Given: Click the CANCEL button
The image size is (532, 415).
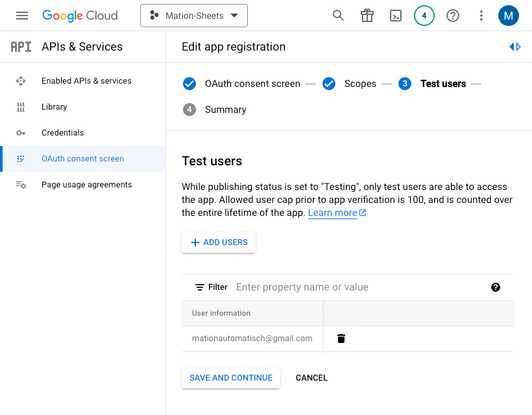Looking at the screenshot, I should [311, 377].
